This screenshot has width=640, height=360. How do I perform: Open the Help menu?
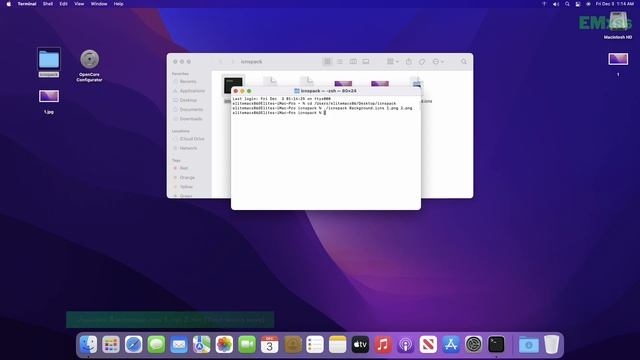coord(118,4)
